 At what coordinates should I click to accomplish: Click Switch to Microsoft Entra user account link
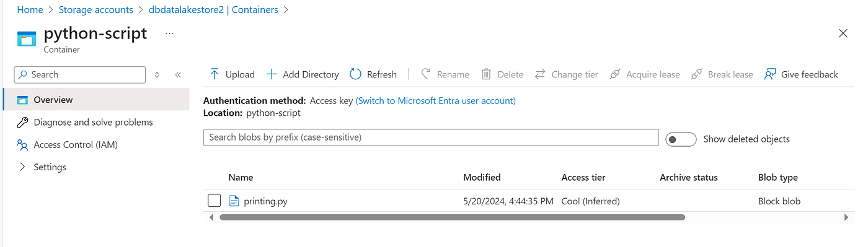pyautogui.click(x=435, y=100)
